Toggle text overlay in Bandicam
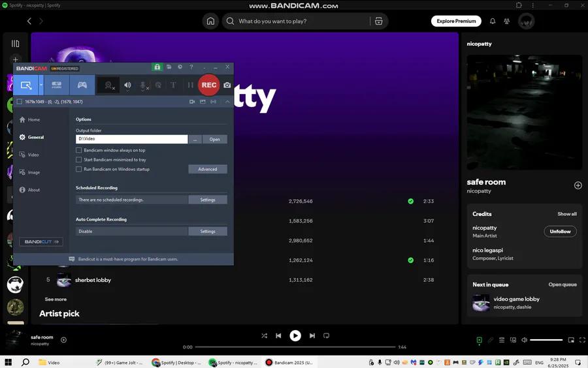Viewport: 588px width, 368px height. click(173, 85)
